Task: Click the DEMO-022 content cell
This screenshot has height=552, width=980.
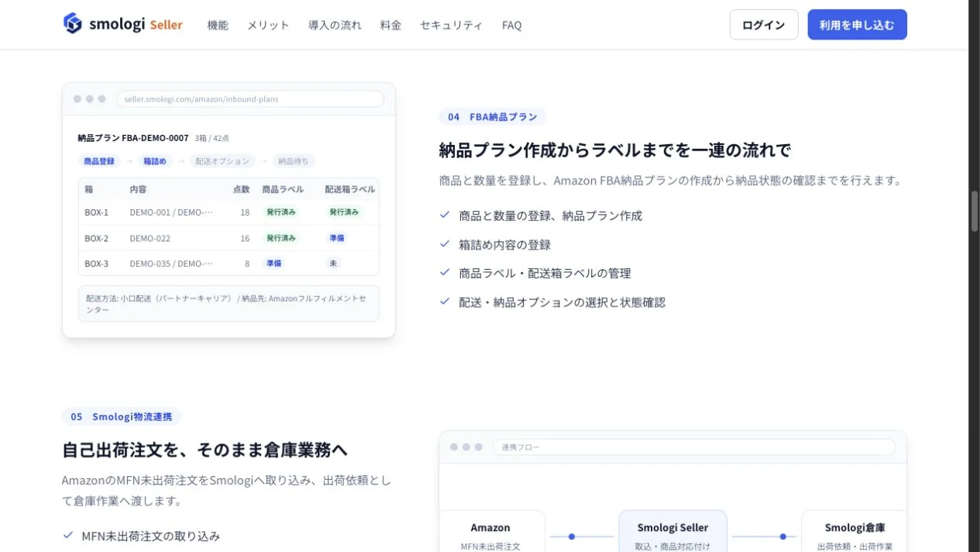Action: [150, 238]
